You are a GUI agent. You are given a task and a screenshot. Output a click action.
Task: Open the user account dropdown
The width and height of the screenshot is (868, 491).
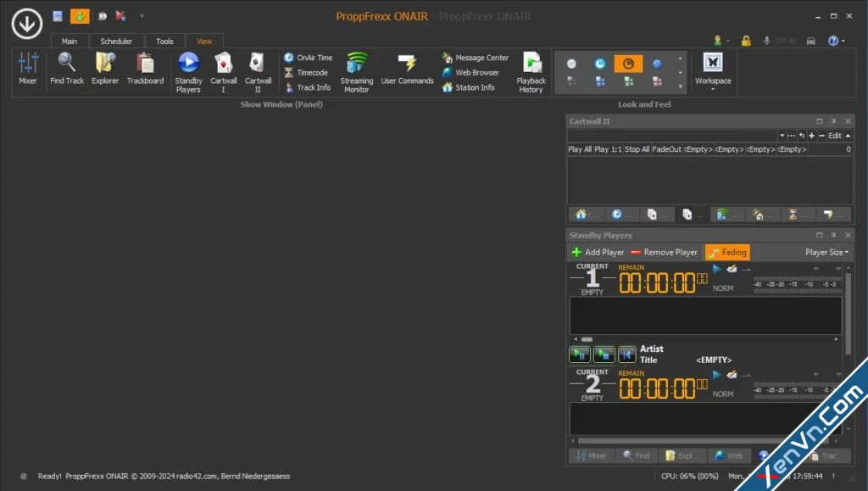click(721, 41)
